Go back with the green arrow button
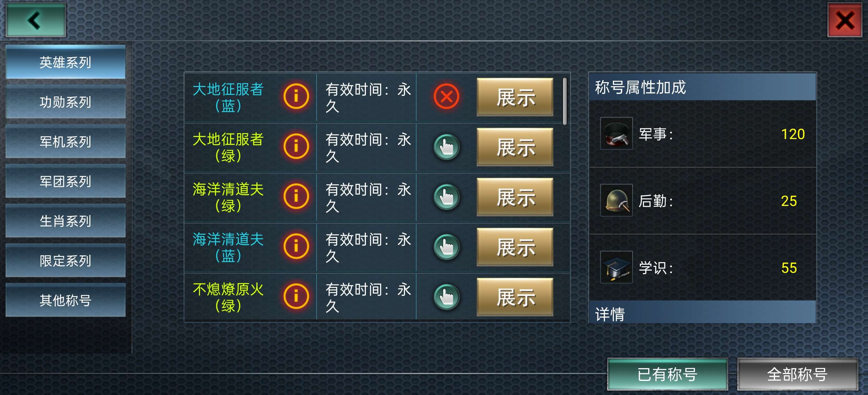 point(35,20)
